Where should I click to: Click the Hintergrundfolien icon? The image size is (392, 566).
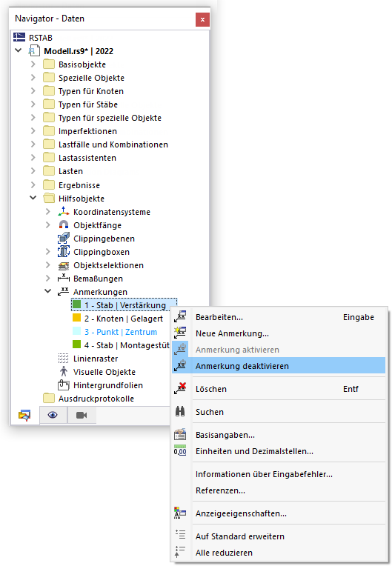64,385
